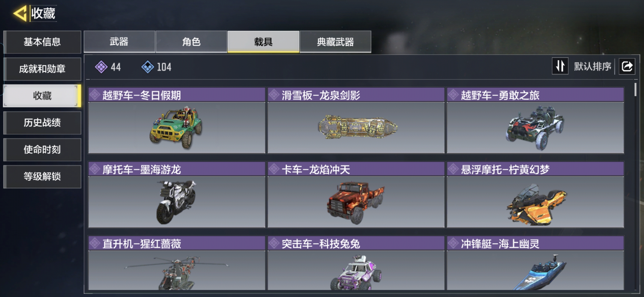The image size is (644, 297).
Task: Switch to the 武器 tab
Action: 119,42
